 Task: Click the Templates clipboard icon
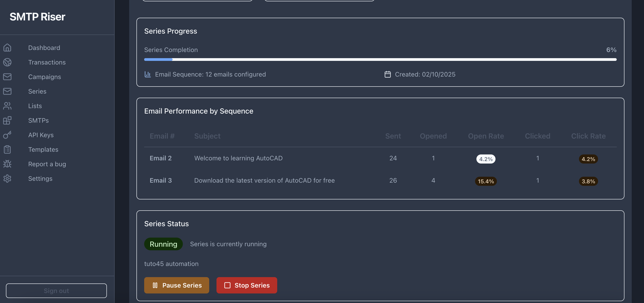click(7, 149)
